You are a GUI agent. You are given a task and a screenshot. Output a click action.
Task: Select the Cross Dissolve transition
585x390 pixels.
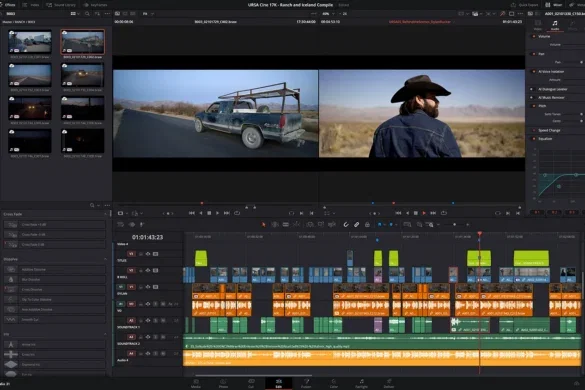tap(54, 289)
